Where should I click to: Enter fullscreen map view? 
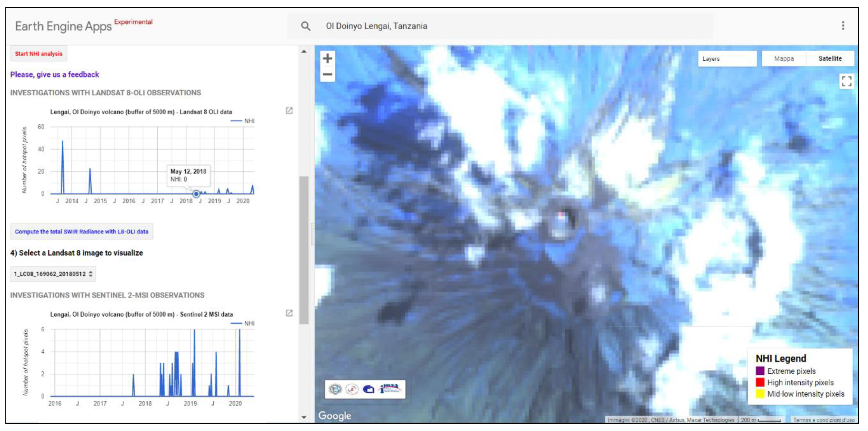coord(847,81)
